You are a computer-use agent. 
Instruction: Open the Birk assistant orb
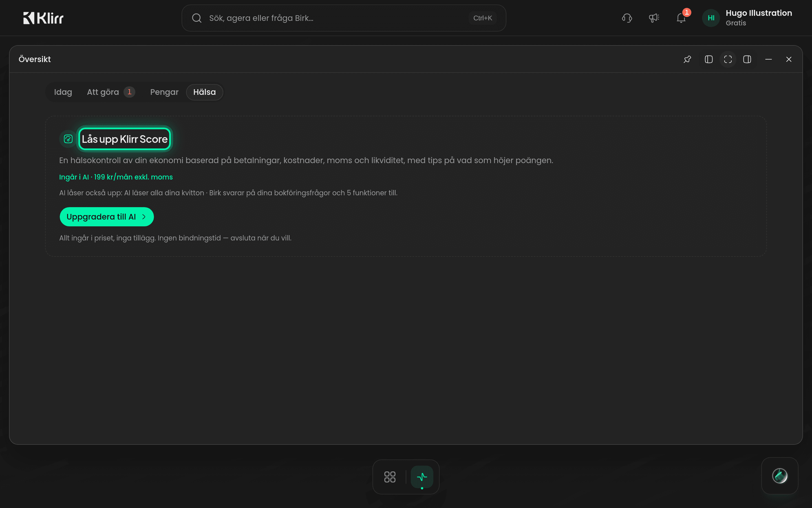click(780, 476)
